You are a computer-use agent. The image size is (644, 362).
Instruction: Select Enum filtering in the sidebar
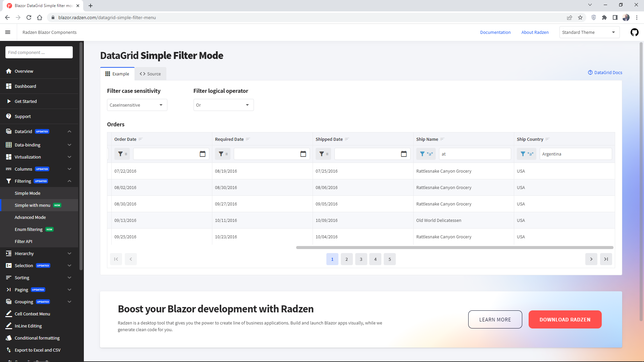(39, 229)
